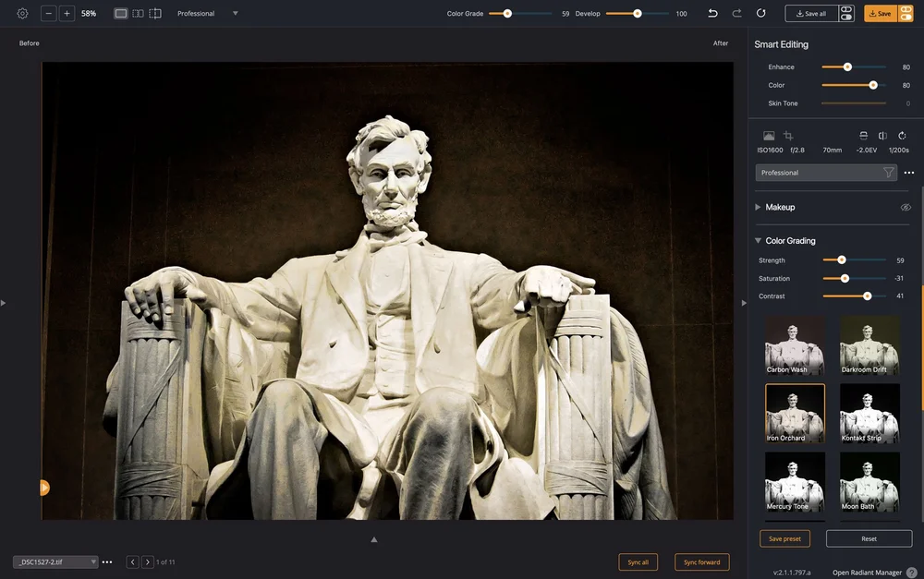Image resolution: width=924 pixels, height=579 pixels.
Task: Click the rotate image icon
Action: [x=902, y=136]
